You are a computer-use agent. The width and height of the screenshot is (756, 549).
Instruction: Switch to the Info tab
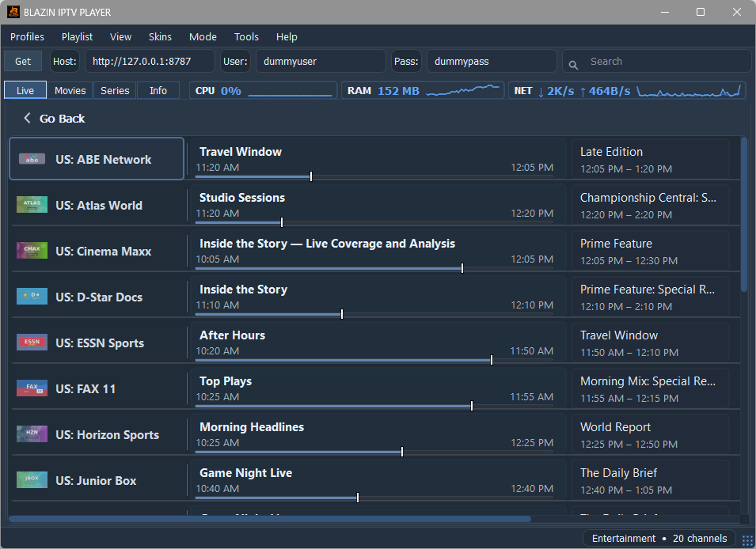pos(158,90)
